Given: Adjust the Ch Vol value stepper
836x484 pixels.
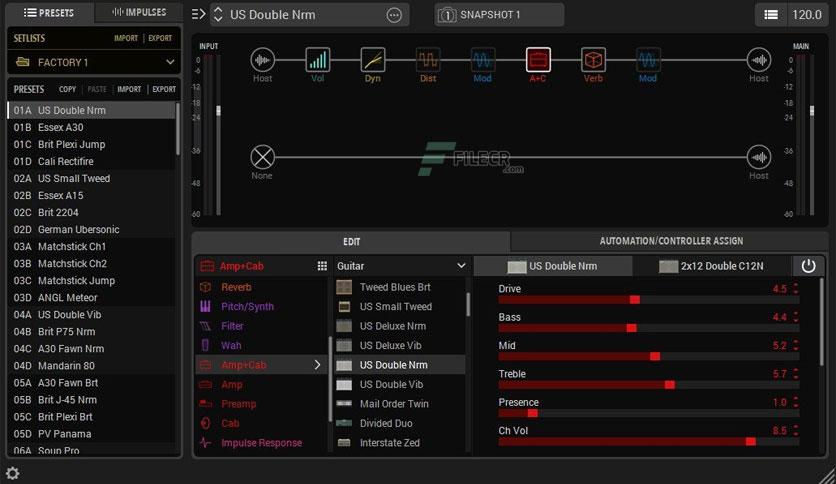Looking at the screenshot, I should [x=796, y=430].
